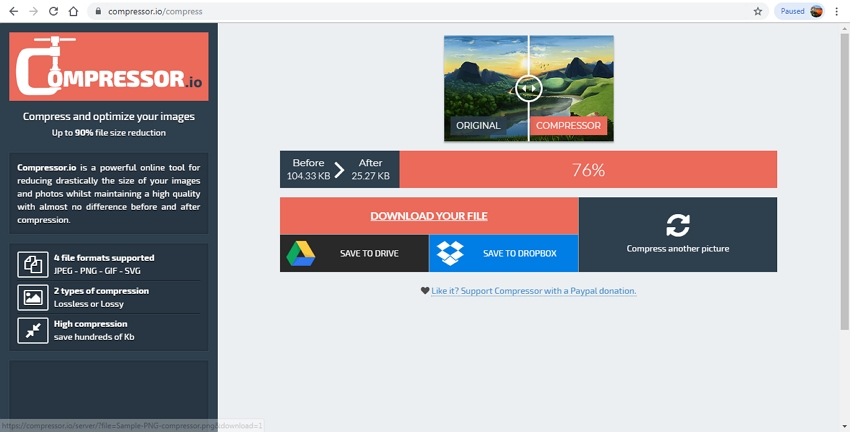Open the Chrome three-dot menu

(x=836, y=11)
